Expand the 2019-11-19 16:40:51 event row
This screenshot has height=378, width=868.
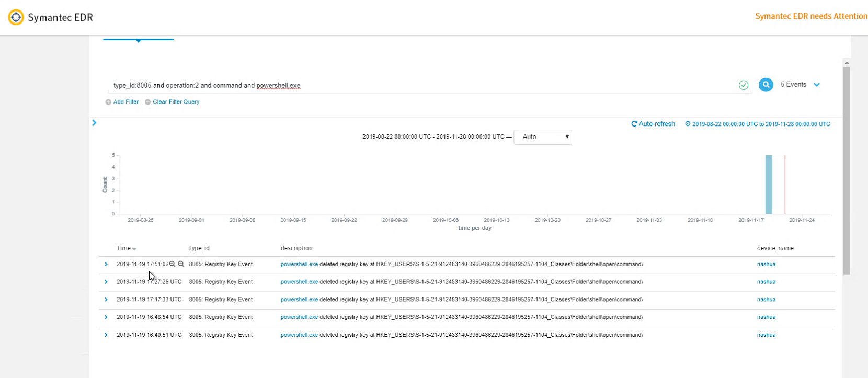coord(106,335)
